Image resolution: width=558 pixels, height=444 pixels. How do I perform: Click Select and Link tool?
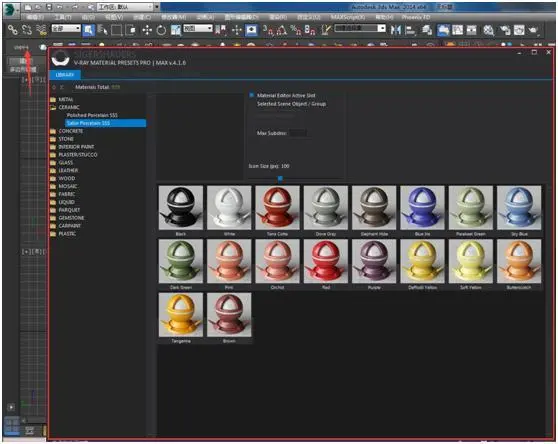pos(13,30)
